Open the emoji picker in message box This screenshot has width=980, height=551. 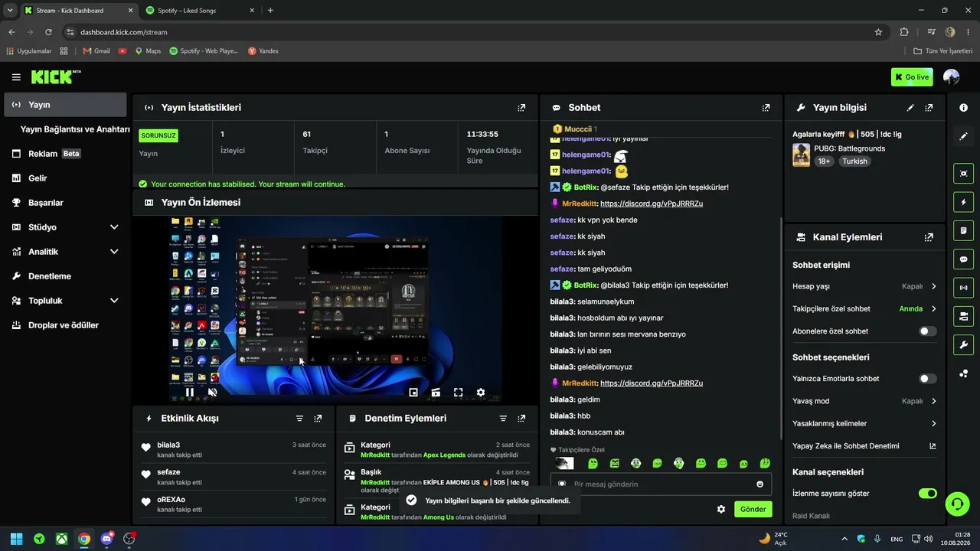coord(759,484)
